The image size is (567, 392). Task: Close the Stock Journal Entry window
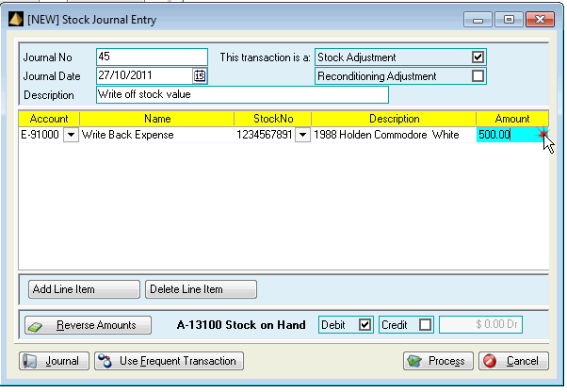[x=540, y=20]
